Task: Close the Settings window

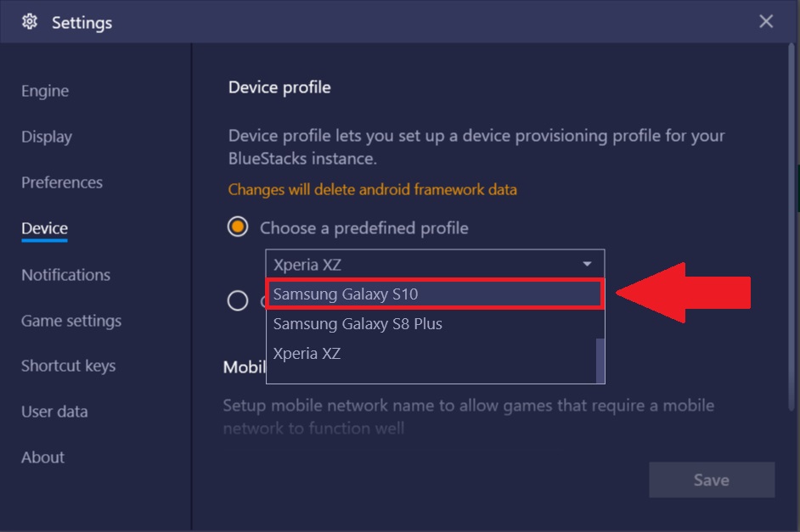Action: [x=766, y=21]
